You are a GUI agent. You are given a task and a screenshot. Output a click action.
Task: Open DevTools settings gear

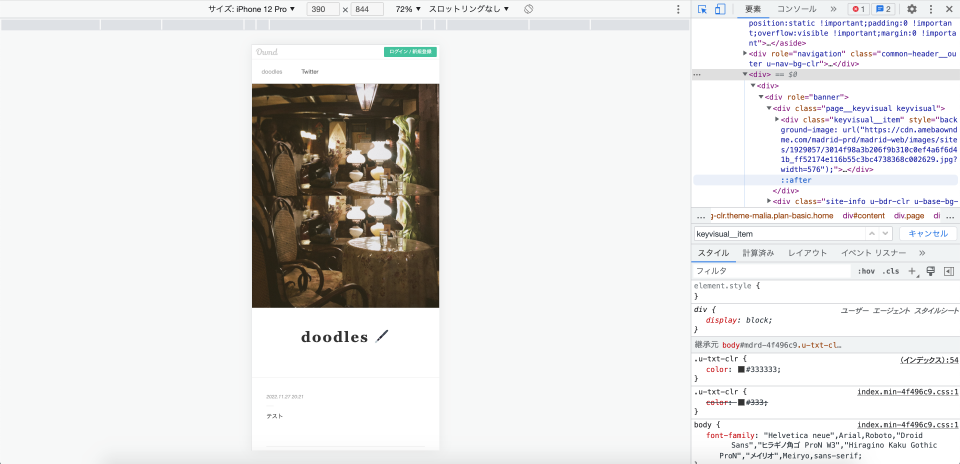click(x=912, y=9)
